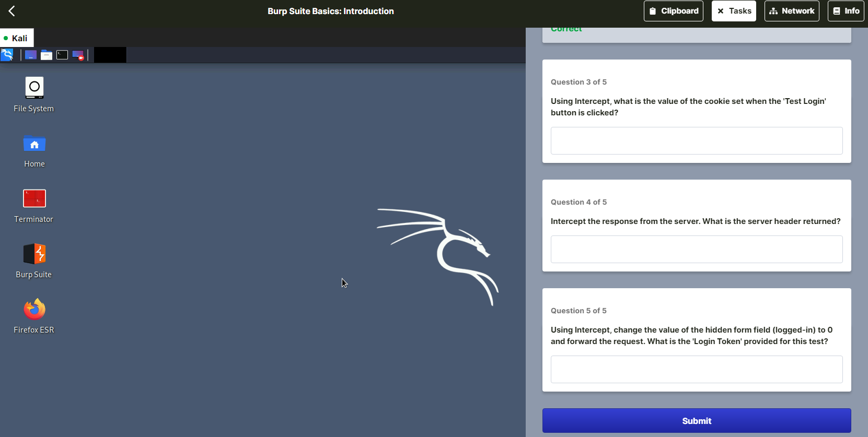Click the Question 4 text about server header
868x437 pixels.
(696, 221)
